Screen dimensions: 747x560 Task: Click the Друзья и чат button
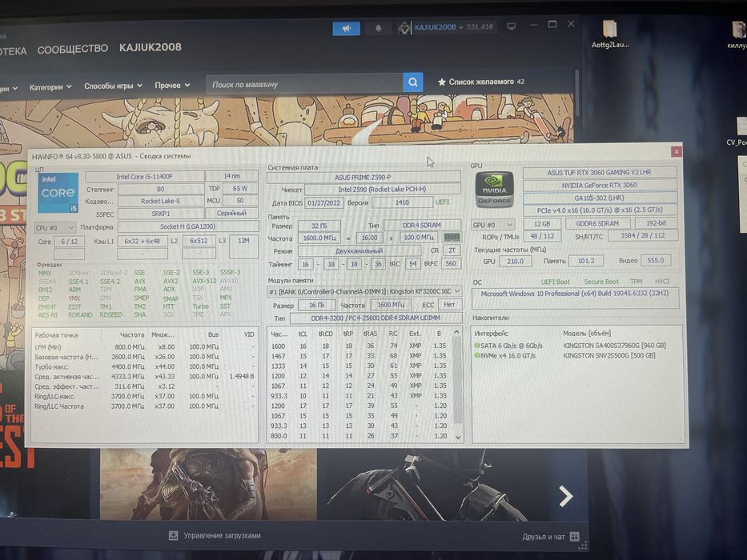[x=543, y=537]
